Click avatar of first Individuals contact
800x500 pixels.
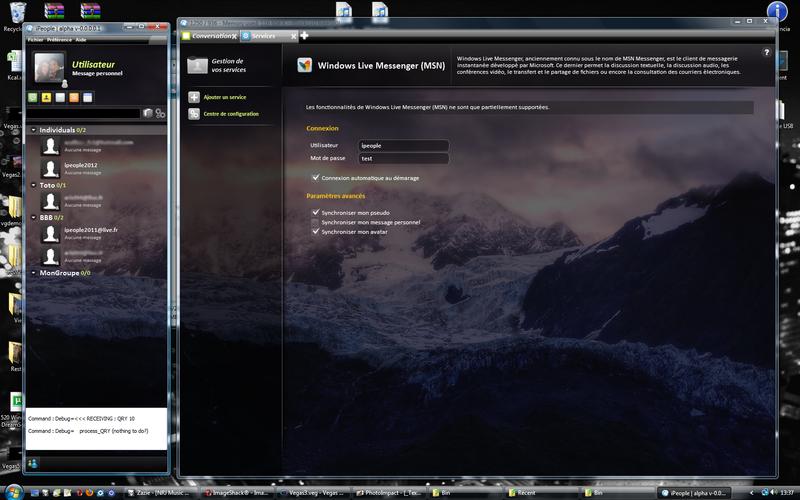[51, 146]
